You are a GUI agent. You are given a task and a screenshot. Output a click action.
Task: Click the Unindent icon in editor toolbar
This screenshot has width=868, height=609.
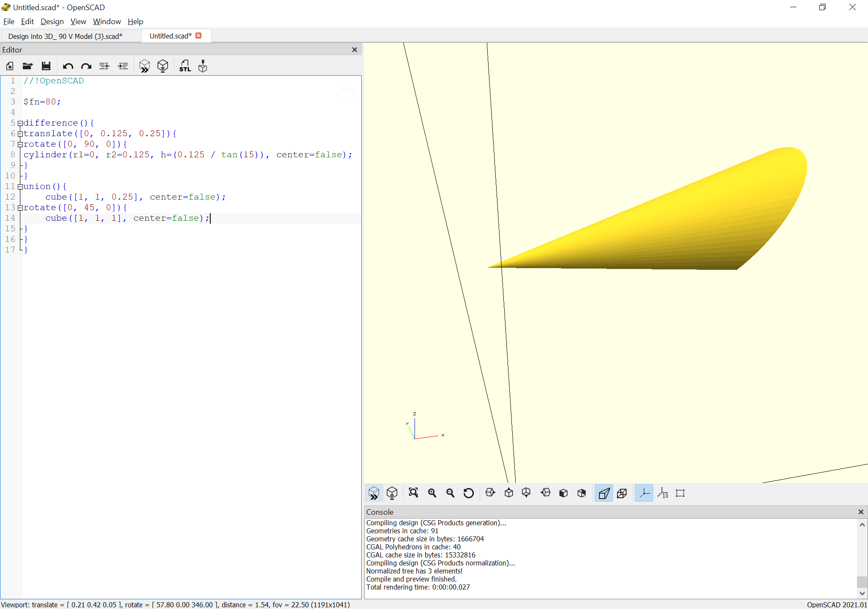pos(104,66)
